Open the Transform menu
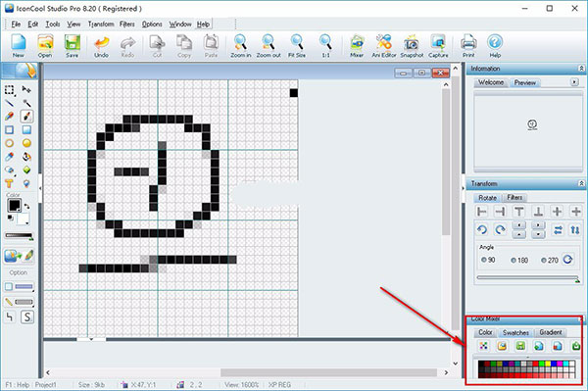 point(101,24)
